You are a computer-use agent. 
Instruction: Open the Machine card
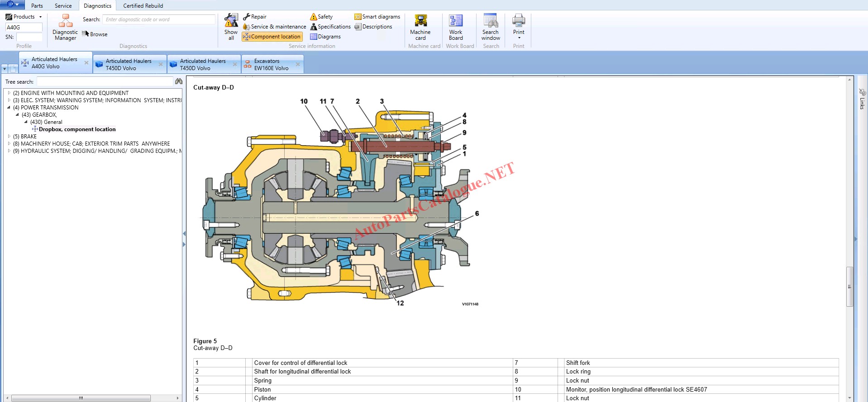point(420,27)
